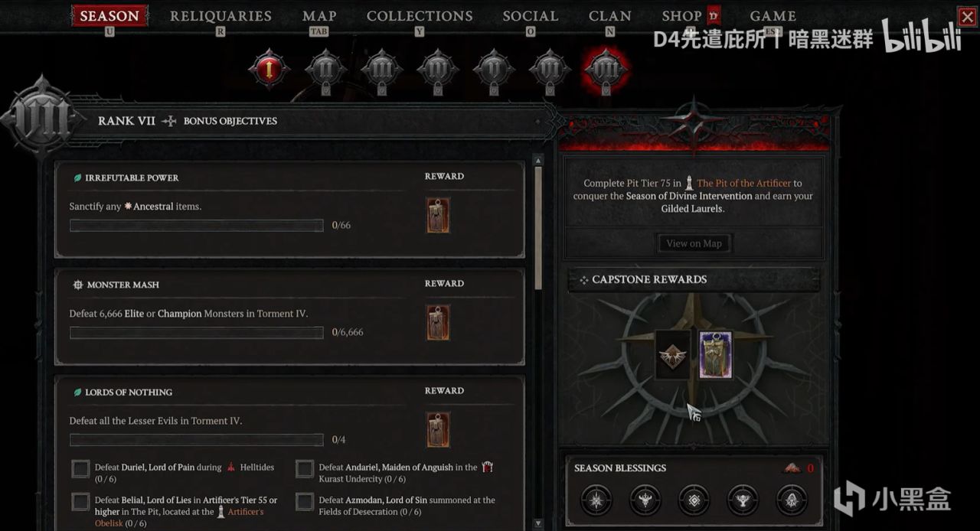Viewport: 980px width, 531px height.
Task: Click the Monster Mash reward cache icon
Action: (x=438, y=322)
